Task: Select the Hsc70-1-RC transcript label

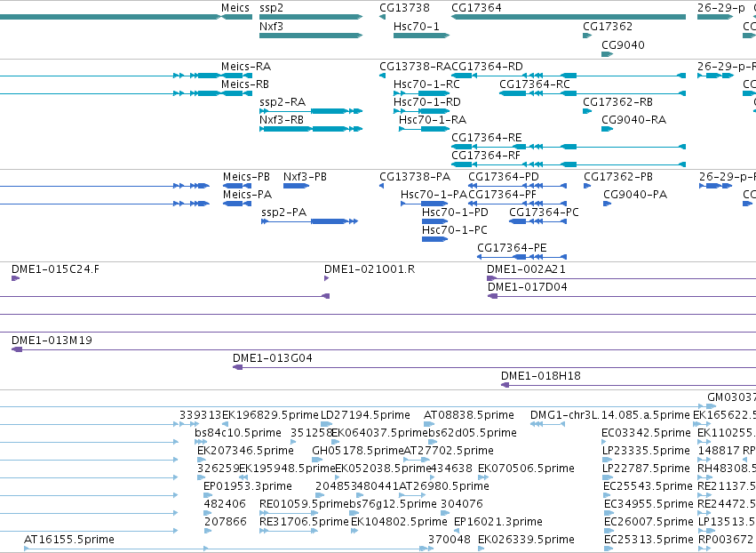Action: point(426,84)
